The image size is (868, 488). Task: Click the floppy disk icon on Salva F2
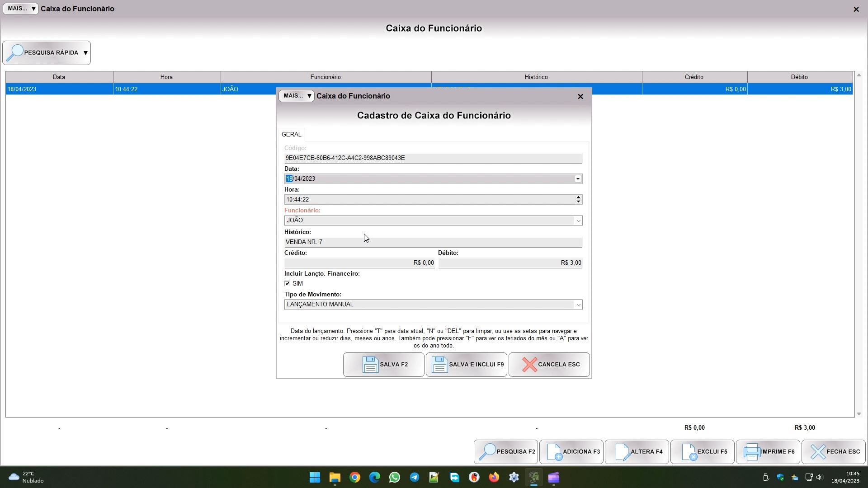(x=370, y=365)
